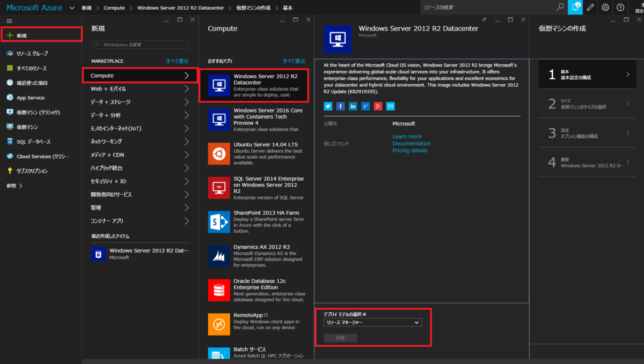Share on LinkedIn
Viewport: 644px width, 364px height.
[353, 106]
